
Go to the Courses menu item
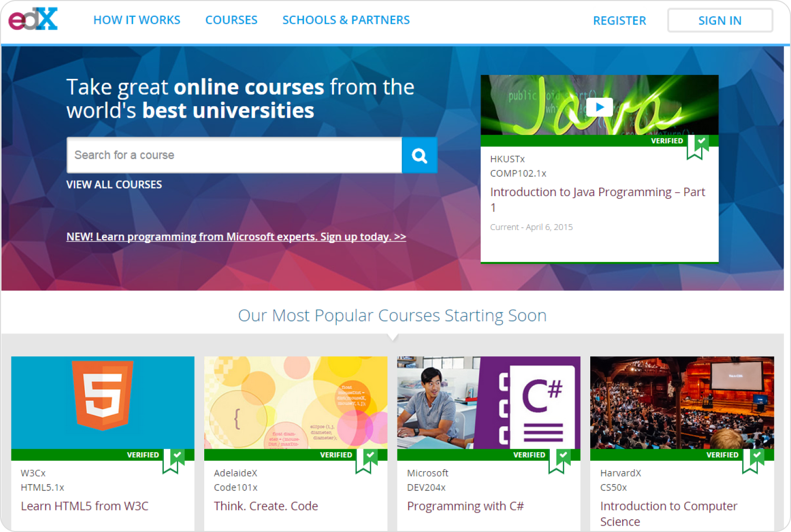point(231,20)
